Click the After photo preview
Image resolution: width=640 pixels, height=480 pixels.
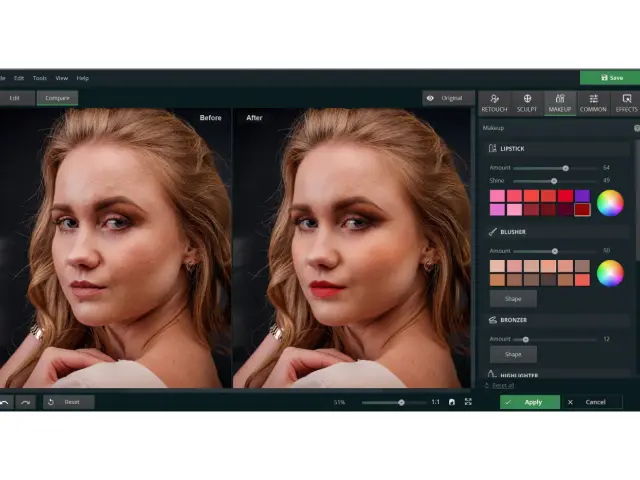click(x=351, y=248)
